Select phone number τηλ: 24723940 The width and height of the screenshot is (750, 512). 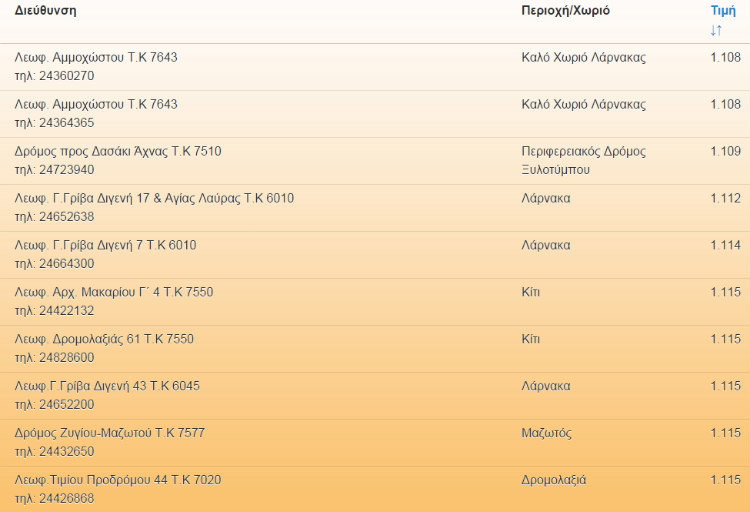pyautogui.click(x=55, y=170)
